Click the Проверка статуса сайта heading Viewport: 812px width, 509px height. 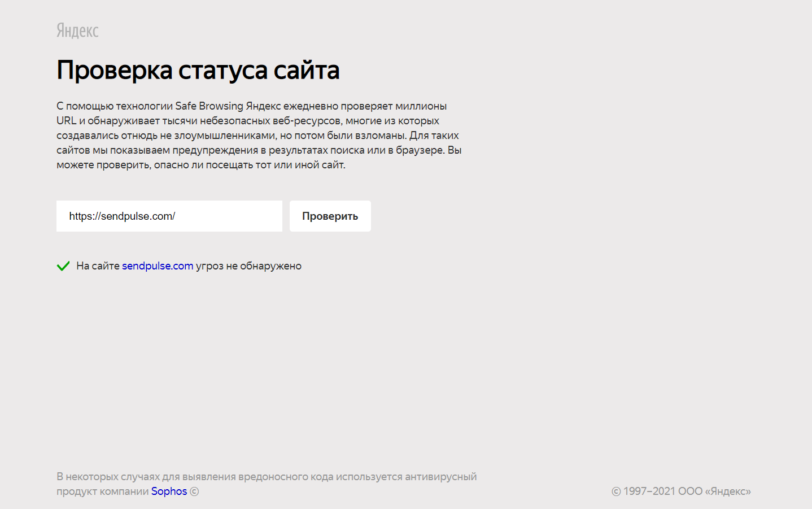[x=198, y=70]
